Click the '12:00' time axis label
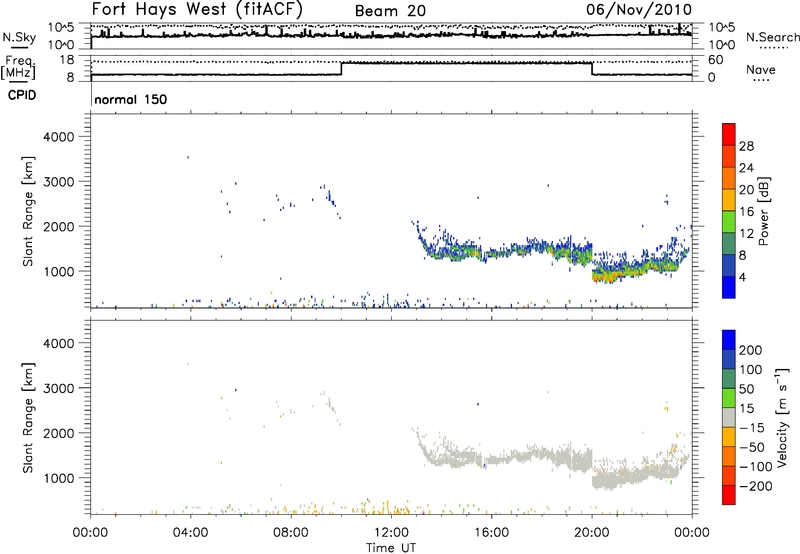 [391, 533]
